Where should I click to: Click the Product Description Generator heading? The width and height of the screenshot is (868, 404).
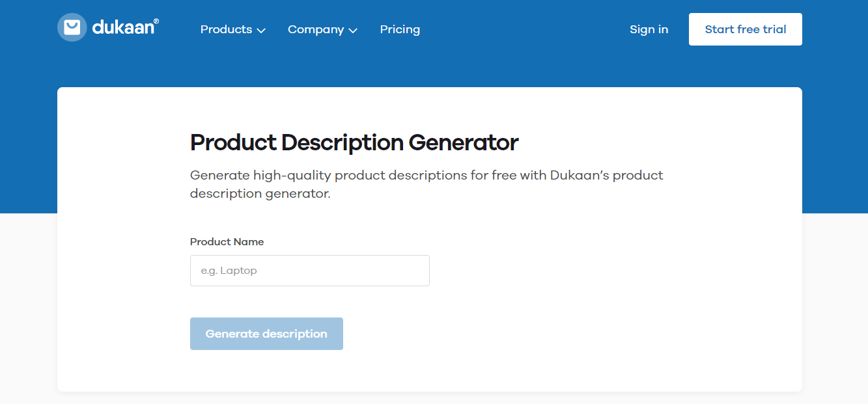(x=354, y=142)
